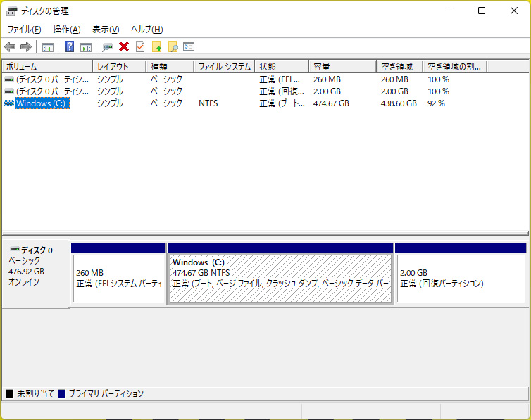Viewport: 531px width, 420px height.
Task: Click 正常 (EFI ... status cell
Action: coord(280,79)
